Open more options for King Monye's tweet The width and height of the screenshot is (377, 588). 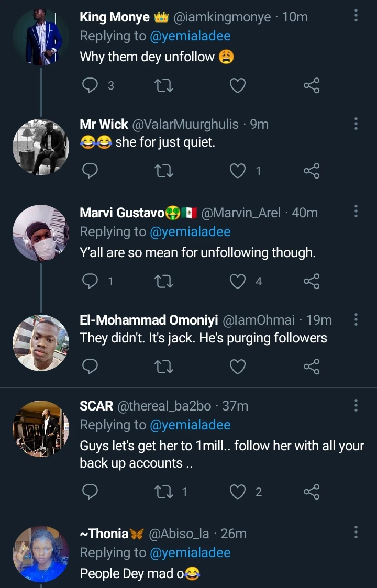356,16
